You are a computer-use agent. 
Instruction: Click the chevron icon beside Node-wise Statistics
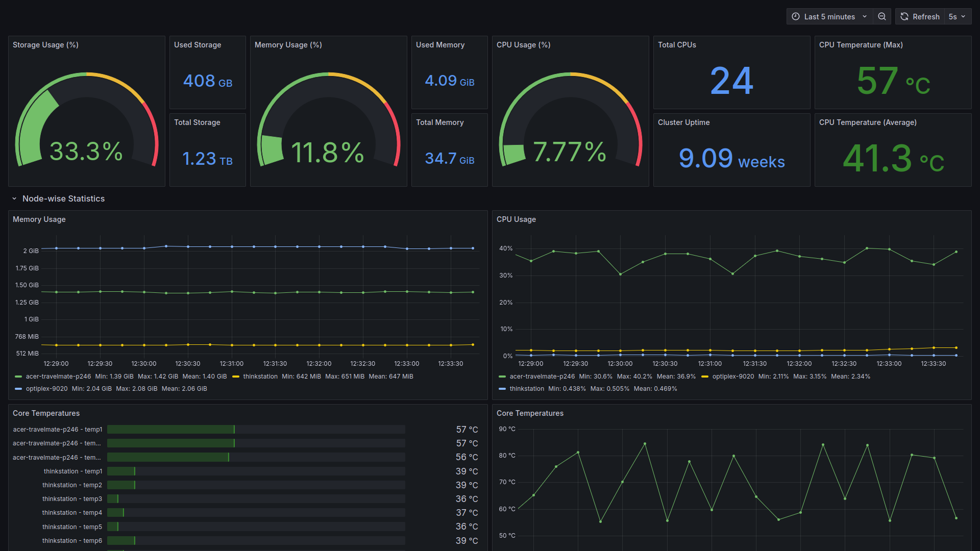point(14,198)
